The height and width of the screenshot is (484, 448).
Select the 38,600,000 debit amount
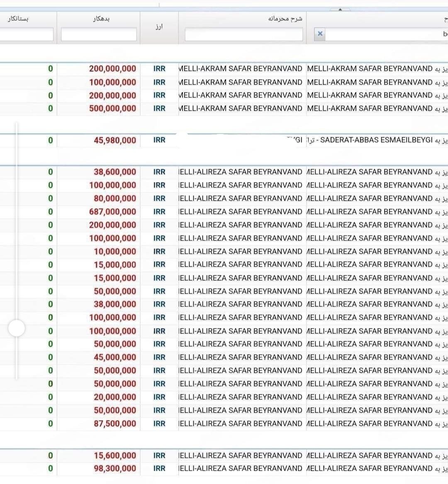pos(115,172)
